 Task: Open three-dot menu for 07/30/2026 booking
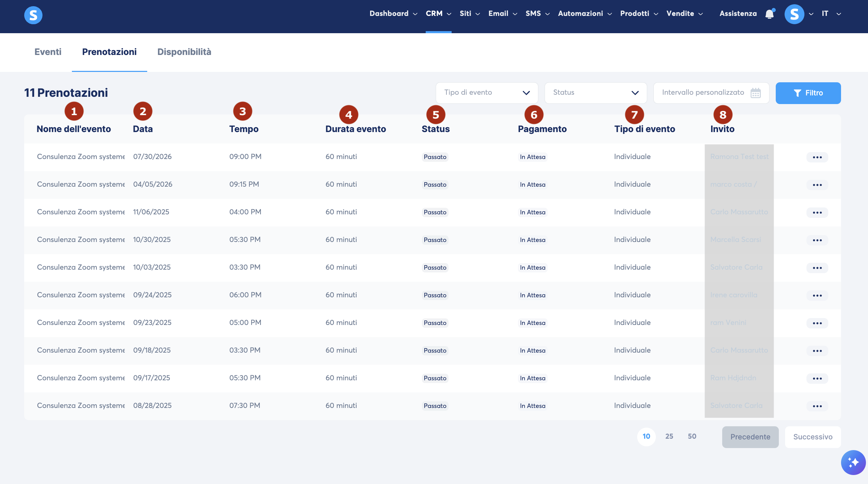click(817, 157)
